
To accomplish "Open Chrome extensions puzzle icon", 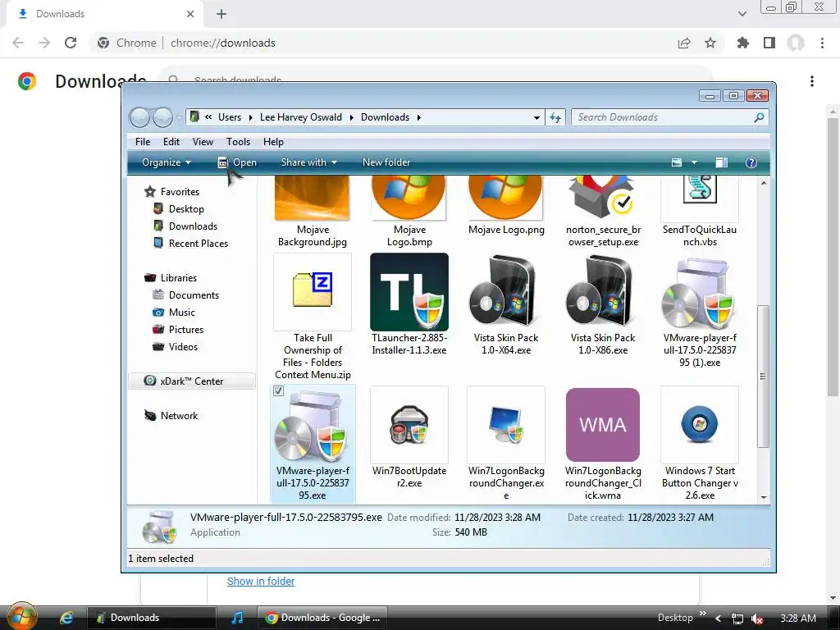I will click(742, 43).
